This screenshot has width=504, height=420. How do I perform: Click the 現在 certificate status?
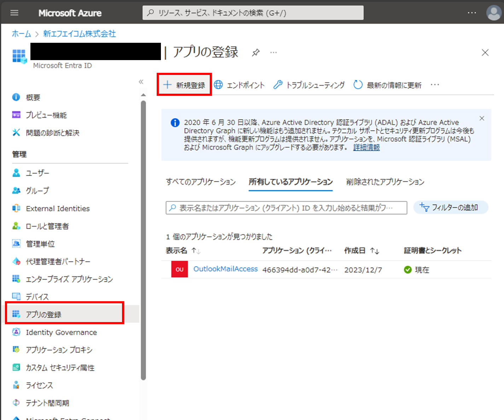pos(417,270)
